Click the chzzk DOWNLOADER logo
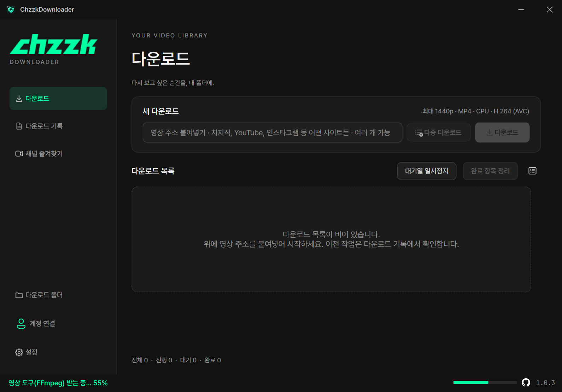Screen dimensions: 562x392 (53, 49)
